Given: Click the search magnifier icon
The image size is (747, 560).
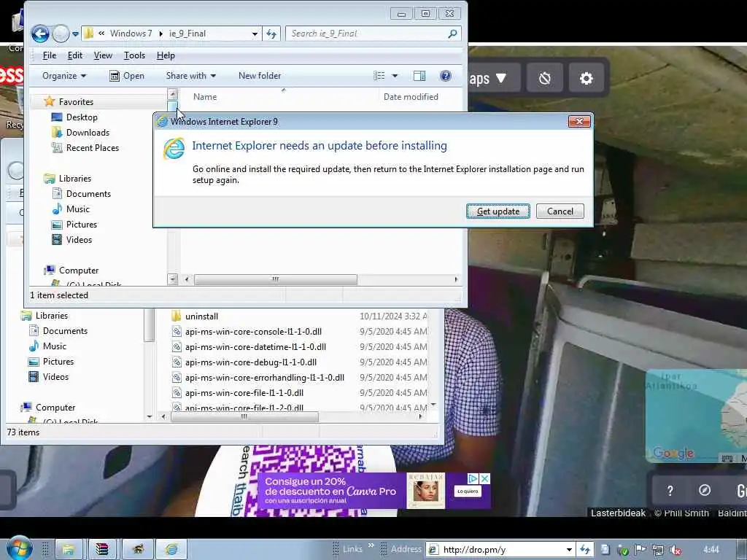Looking at the screenshot, I should point(452,34).
